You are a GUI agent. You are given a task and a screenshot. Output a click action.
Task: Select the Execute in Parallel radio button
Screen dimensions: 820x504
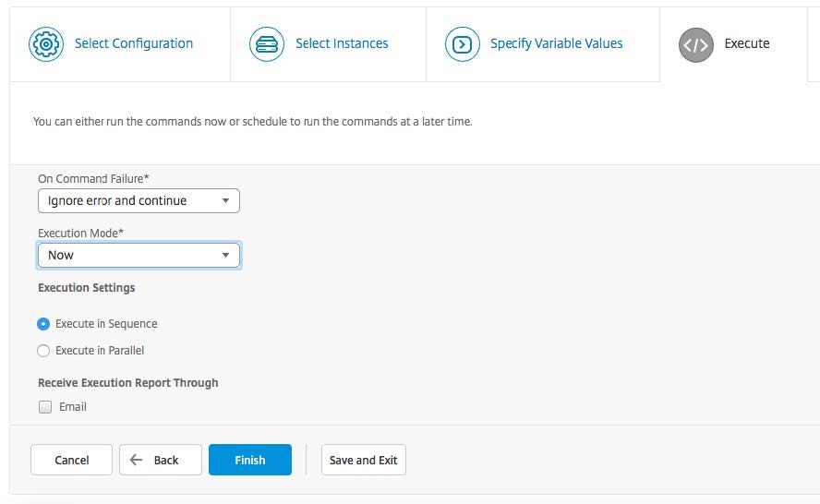[x=43, y=351]
